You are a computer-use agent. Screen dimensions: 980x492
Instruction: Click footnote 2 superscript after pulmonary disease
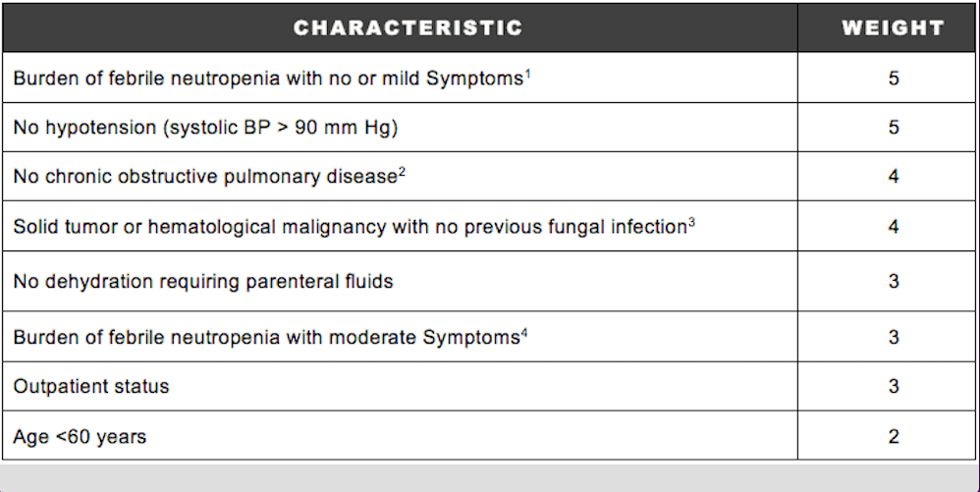pos(402,172)
